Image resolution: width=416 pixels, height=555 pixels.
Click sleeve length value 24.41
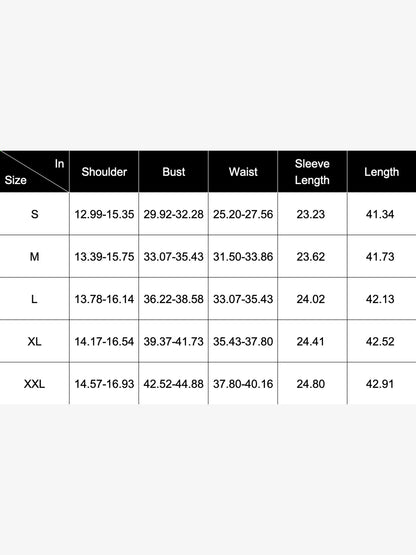point(310,342)
